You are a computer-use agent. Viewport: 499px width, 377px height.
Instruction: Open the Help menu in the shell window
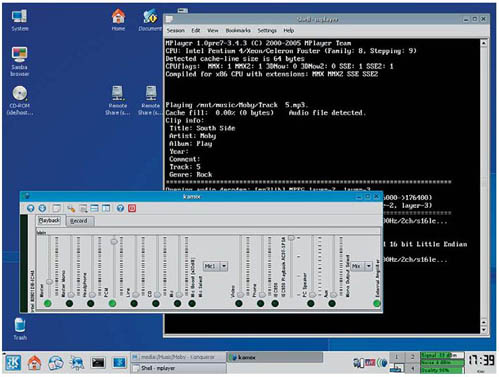click(289, 30)
